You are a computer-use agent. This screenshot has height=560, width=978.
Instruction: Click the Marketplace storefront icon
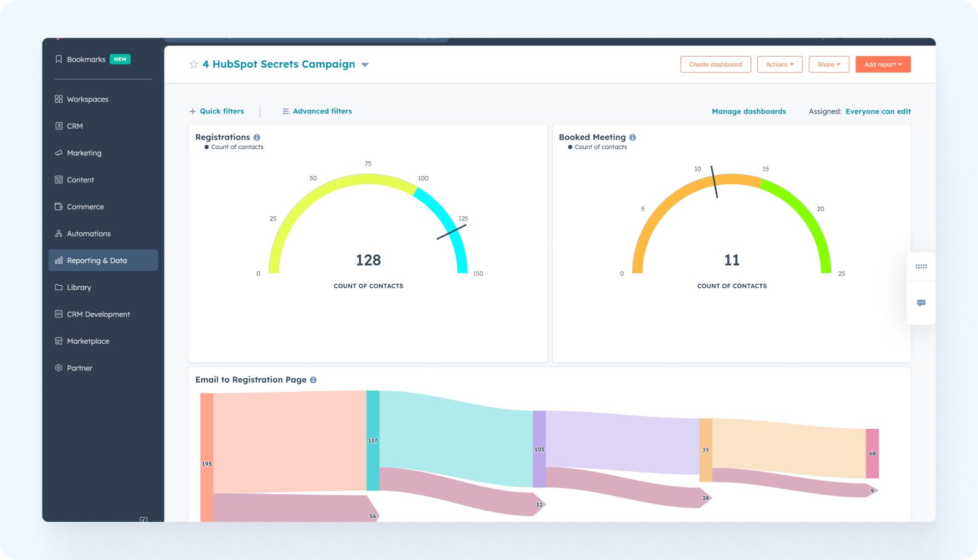[x=59, y=341]
